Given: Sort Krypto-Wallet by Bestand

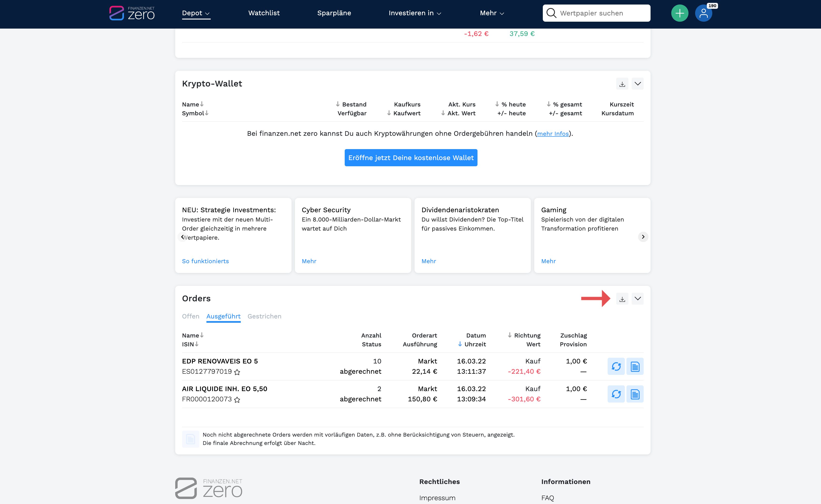Looking at the screenshot, I should coord(351,104).
